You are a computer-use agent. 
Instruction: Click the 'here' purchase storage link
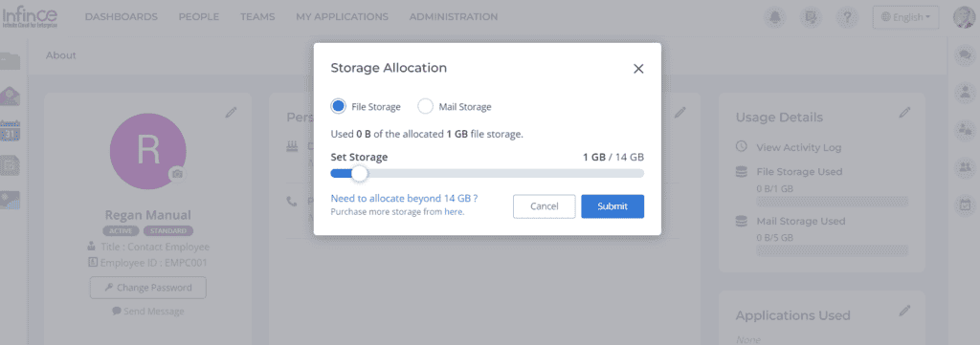(453, 212)
